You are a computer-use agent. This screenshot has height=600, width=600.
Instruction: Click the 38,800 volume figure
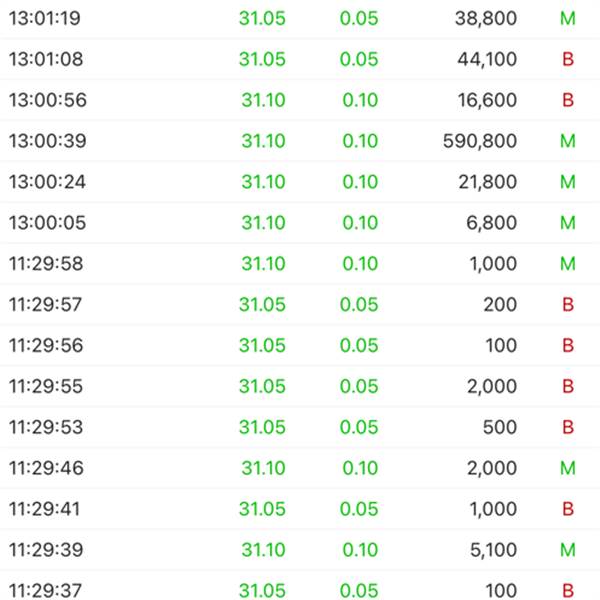(x=485, y=18)
